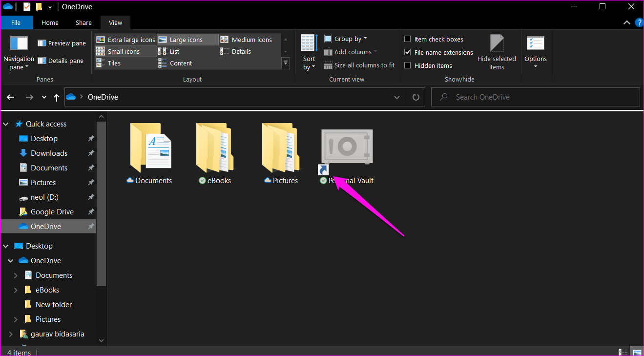The width and height of the screenshot is (644, 356).
Task: Click OneDrive in the address bar
Action: 103,97
